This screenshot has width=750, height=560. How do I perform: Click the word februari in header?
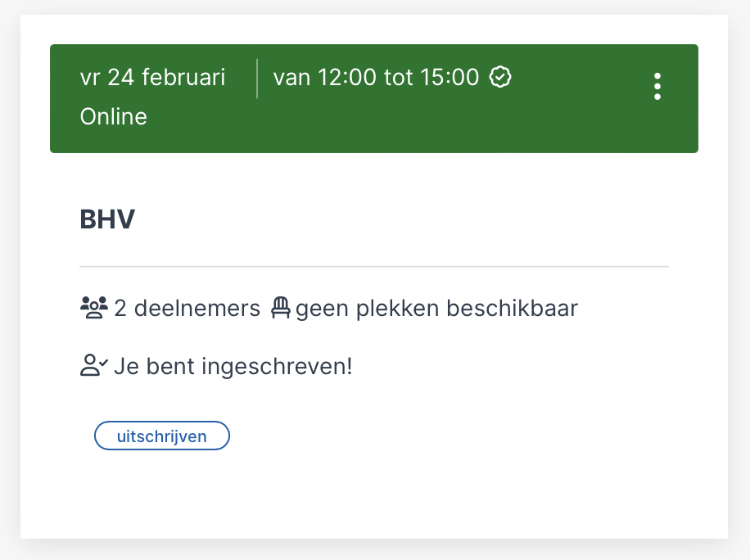[x=183, y=78]
